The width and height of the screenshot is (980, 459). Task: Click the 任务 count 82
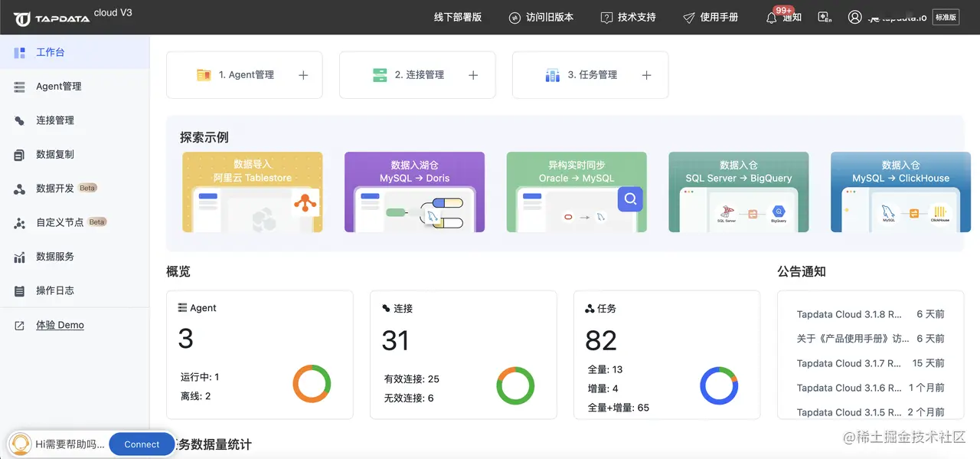click(601, 340)
